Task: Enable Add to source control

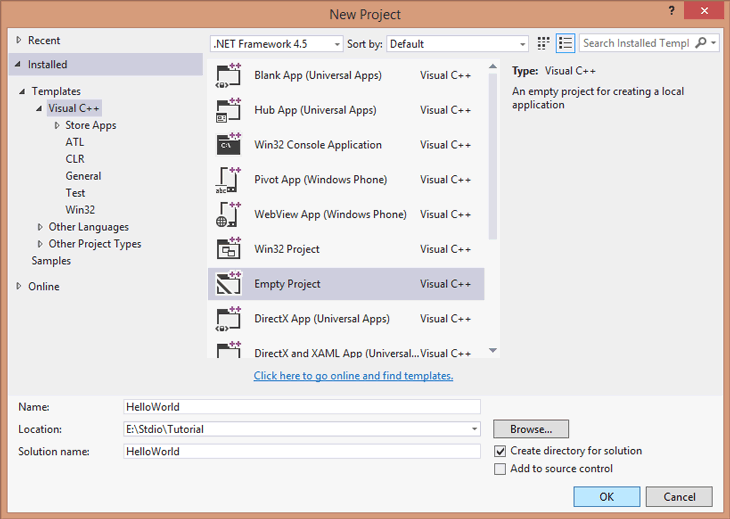Action: pyautogui.click(x=501, y=469)
